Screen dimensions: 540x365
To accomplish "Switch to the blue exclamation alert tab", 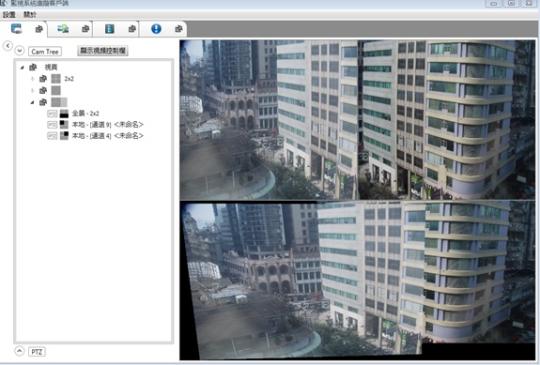I will tap(156, 29).
